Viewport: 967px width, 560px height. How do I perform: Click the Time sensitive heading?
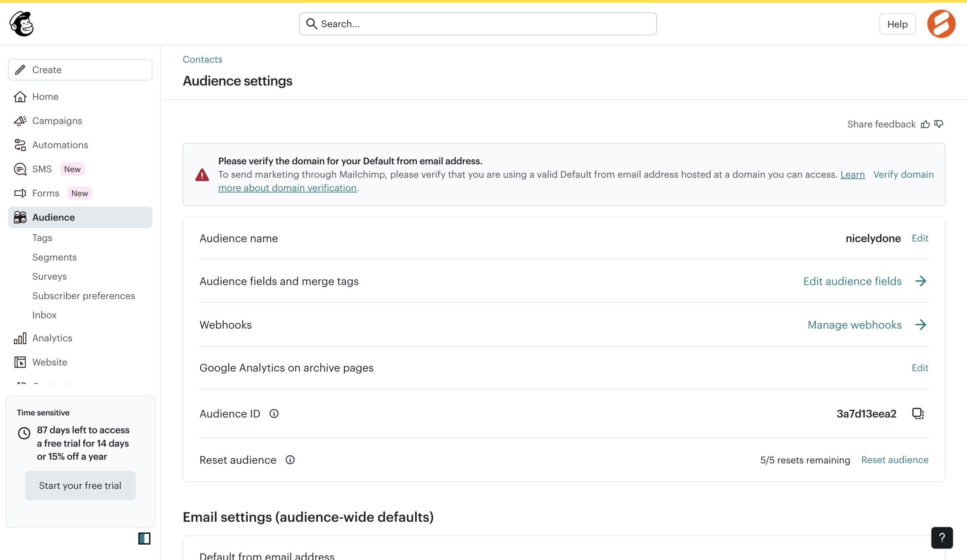(x=43, y=413)
